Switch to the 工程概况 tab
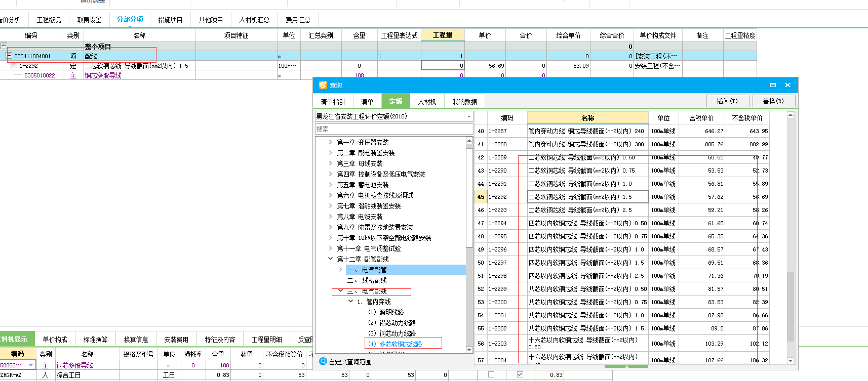The width and height of the screenshot is (868, 381). click(x=49, y=20)
